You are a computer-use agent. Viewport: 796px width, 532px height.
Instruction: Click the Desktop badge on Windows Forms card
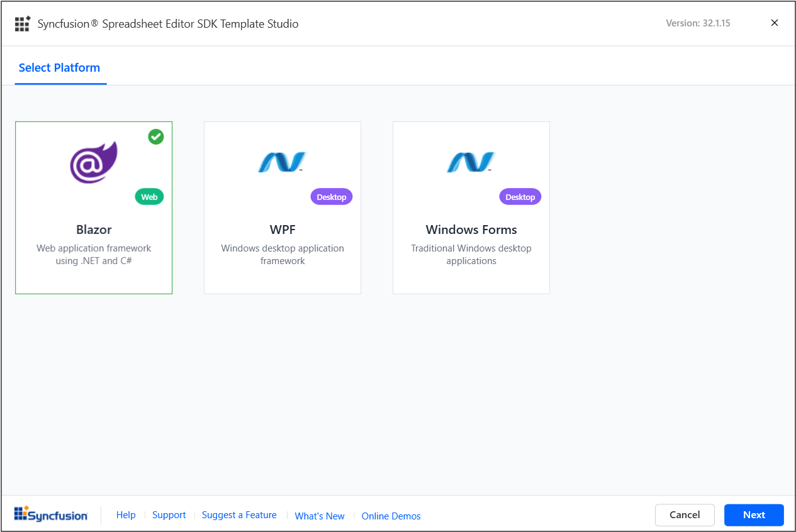tap(520, 196)
